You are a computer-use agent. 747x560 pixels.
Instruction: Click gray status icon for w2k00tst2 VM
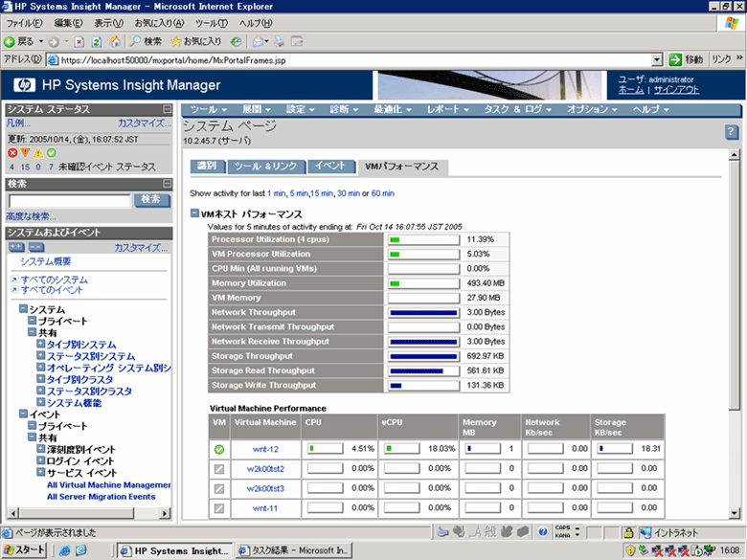click(219, 469)
